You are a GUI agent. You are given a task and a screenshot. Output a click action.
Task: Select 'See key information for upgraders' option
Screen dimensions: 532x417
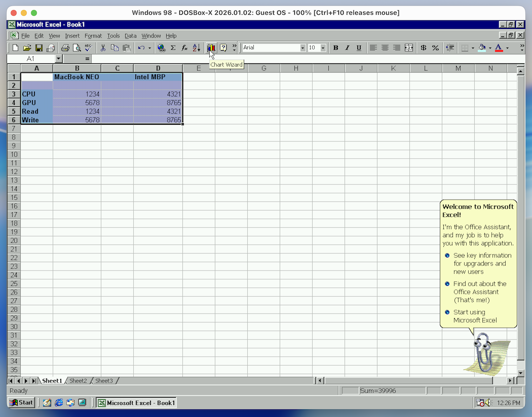pyautogui.click(x=482, y=263)
